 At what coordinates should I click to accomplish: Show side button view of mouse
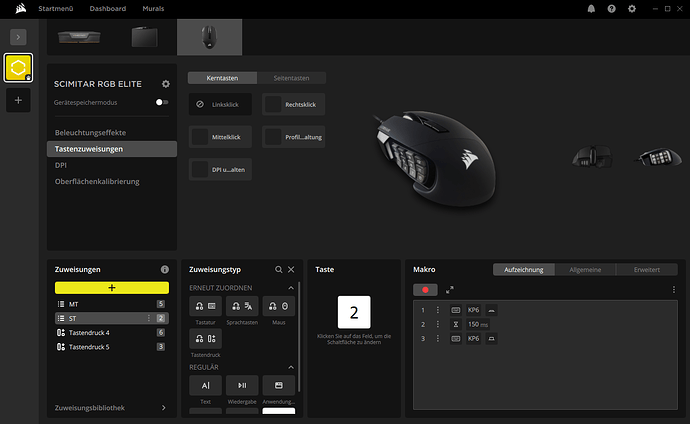pyautogui.click(x=658, y=157)
